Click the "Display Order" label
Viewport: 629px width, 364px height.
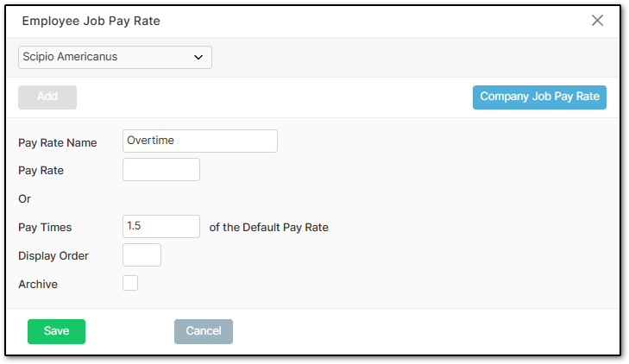click(53, 256)
